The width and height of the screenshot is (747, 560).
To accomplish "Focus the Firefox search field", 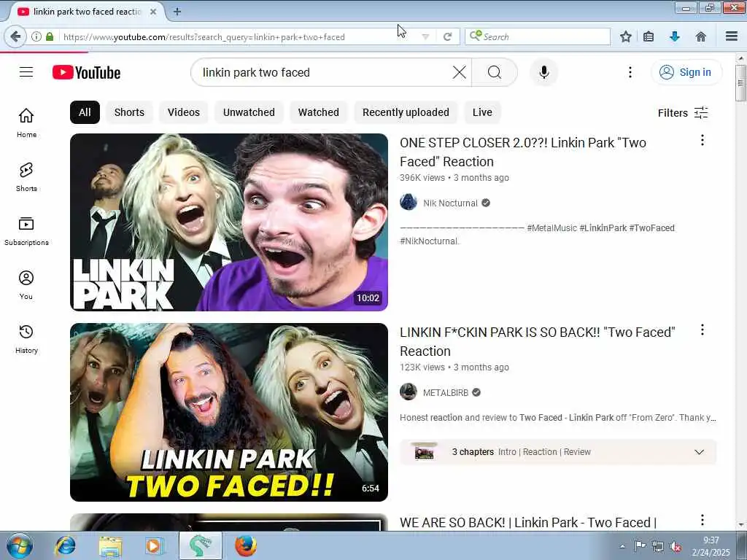I will click(x=538, y=36).
